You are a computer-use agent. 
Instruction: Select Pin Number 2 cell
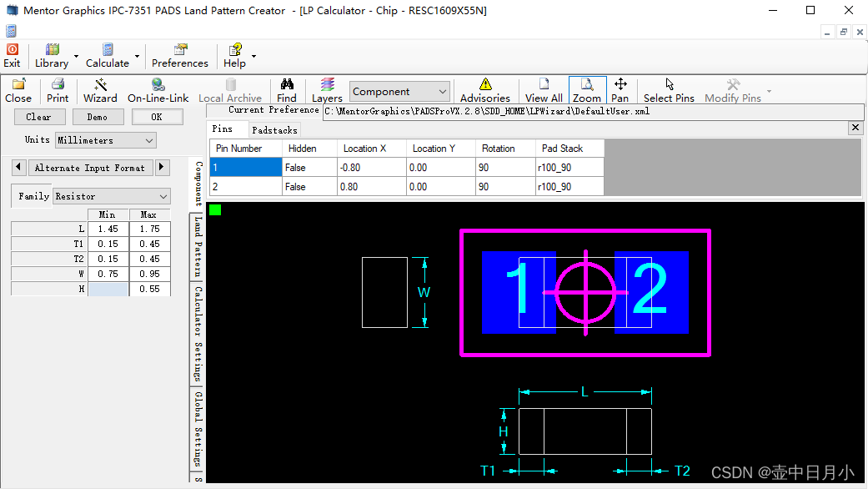(x=246, y=187)
